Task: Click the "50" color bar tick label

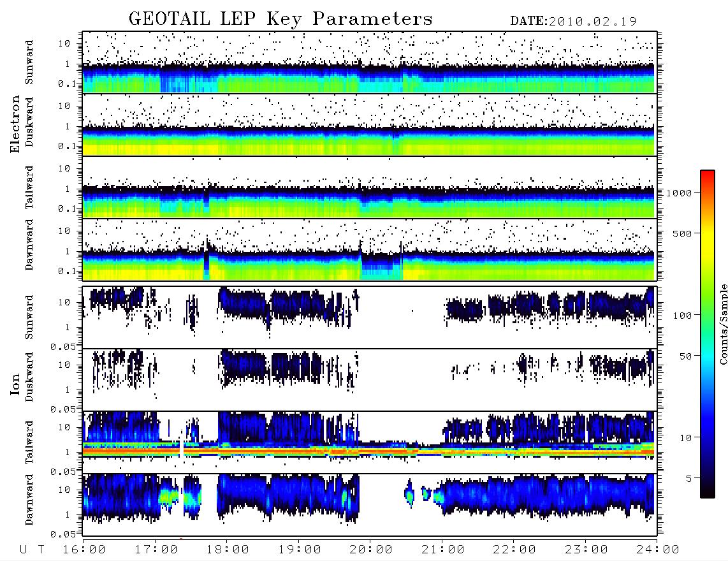Action: [x=685, y=356]
